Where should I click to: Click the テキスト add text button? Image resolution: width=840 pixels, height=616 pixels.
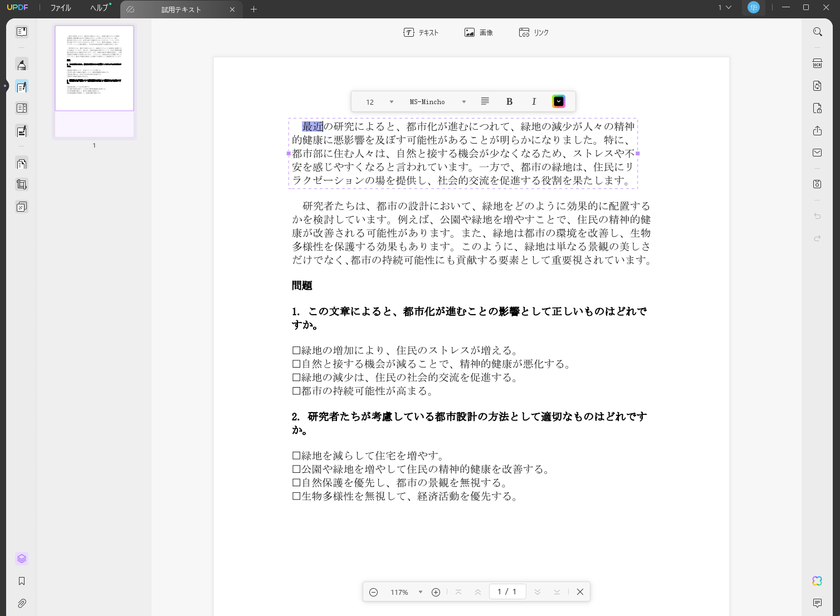point(421,33)
